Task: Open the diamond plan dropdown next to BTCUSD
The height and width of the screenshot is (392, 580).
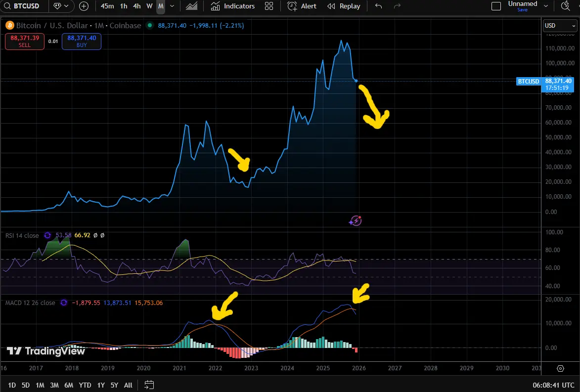Action: (61, 6)
